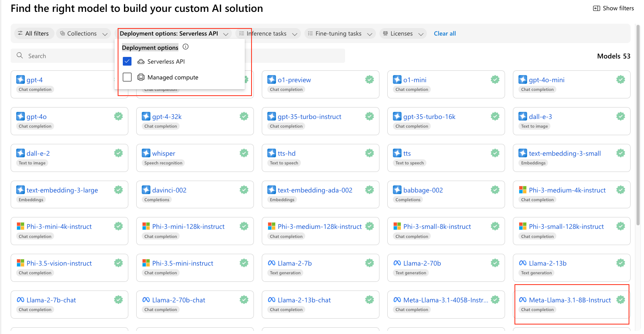
Task: Click the search magnifier icon
Action: (x=20, y=56)
